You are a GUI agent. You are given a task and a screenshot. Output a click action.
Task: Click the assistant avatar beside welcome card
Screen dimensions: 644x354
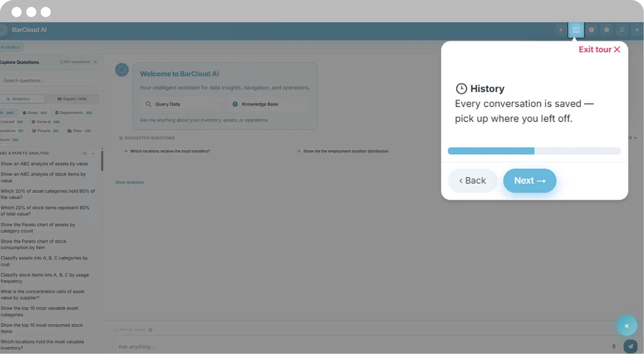point(122,69)
